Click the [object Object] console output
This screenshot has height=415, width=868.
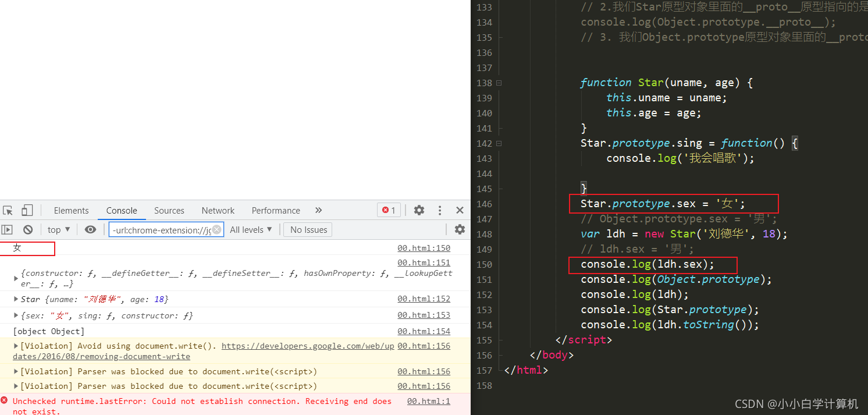pos(49,331)
